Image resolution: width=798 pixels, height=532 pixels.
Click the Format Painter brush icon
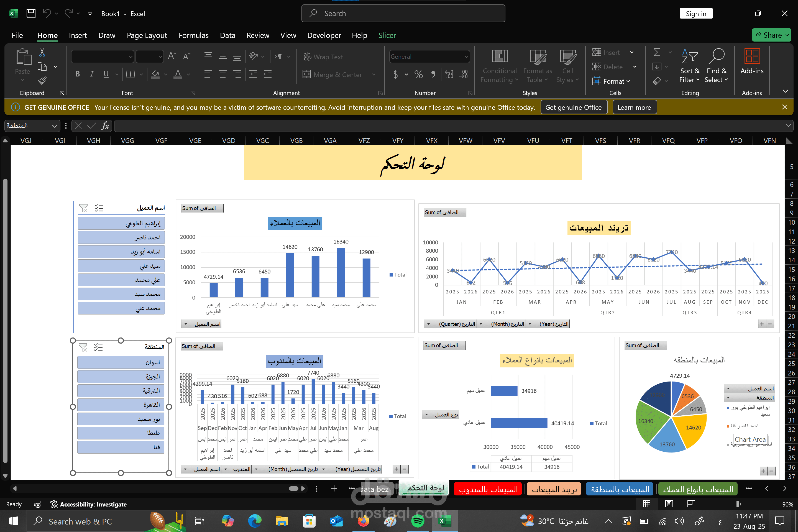42,81
